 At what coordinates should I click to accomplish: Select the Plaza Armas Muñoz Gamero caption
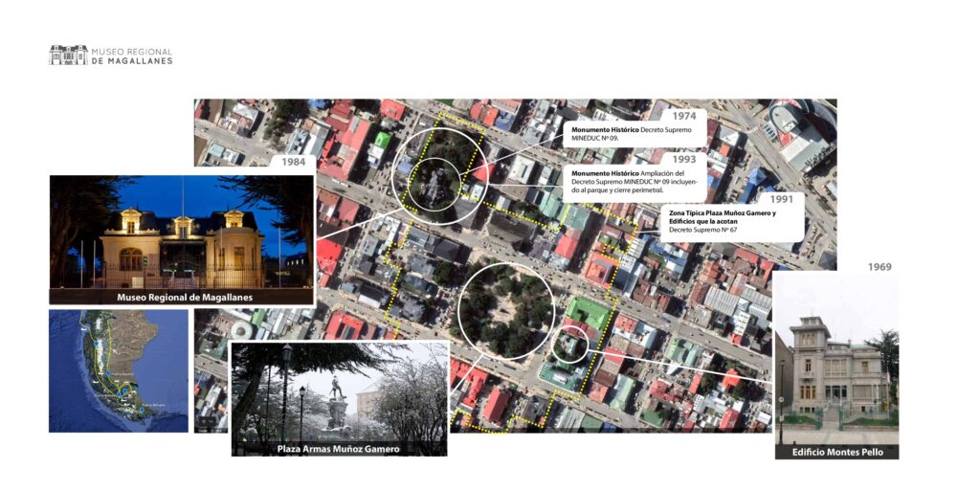[x=339, y=448]
